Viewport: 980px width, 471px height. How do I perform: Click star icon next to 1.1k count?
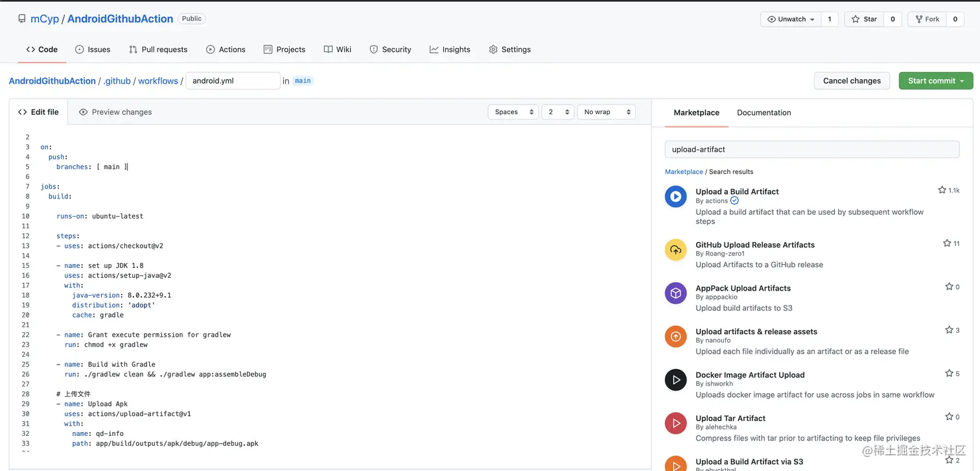tap(942, 190)
